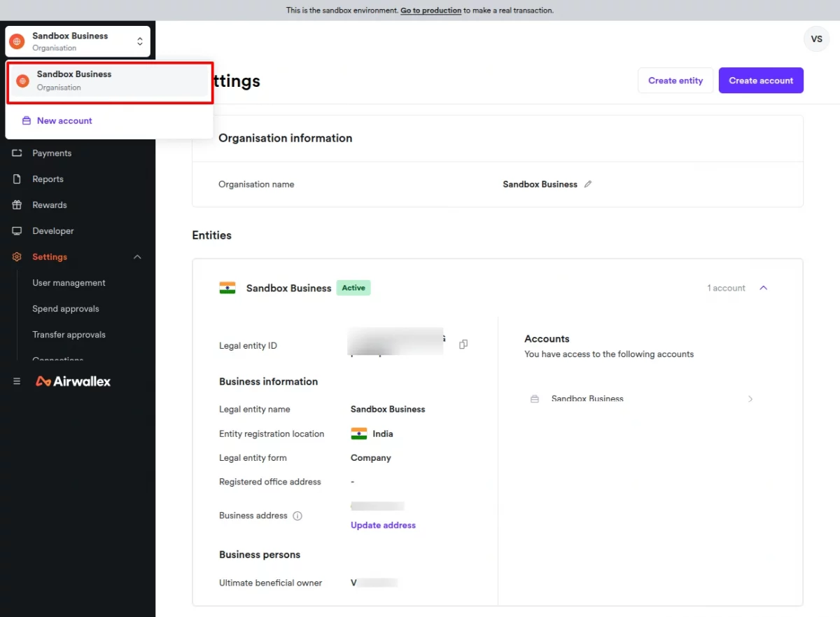This screenshot has height=617, width=840.
Task: Click the 'Legal entity name' label
Action: pyautogui.click(x=255, y=409)
